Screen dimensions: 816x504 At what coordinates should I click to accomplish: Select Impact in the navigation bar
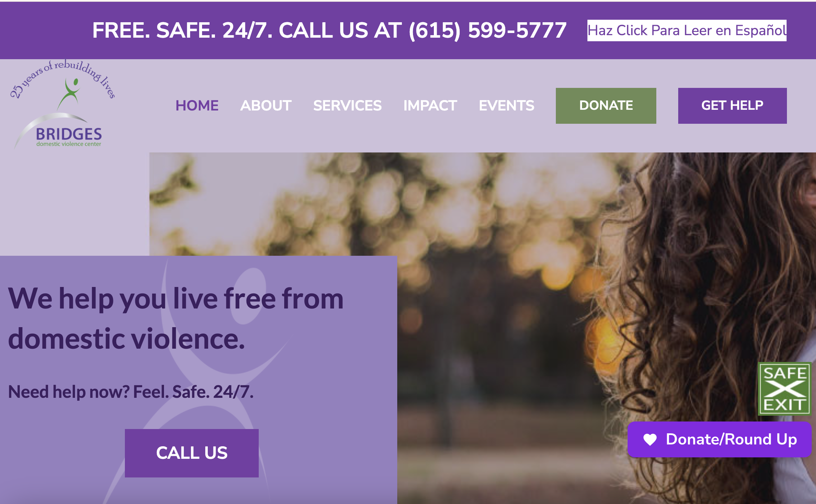[x=430, y=105]
